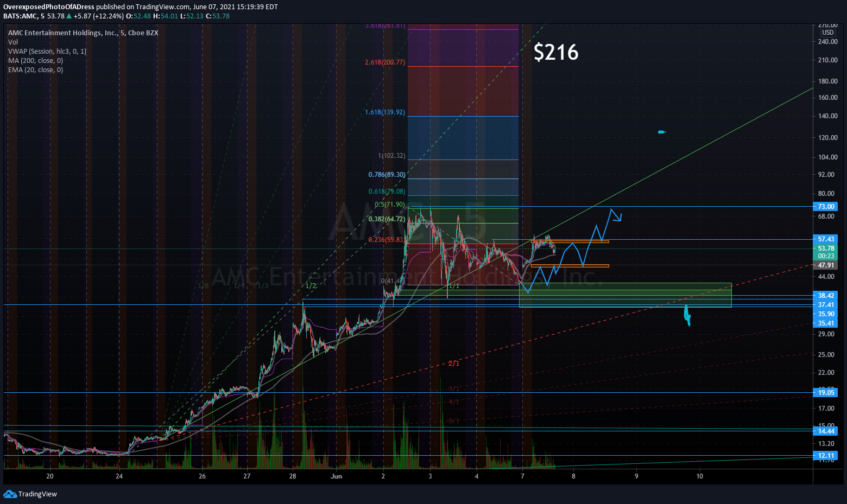Screen dimensions: 847x504
Task: Click the 19.05 price label on axis
Action: pos(826,393)
